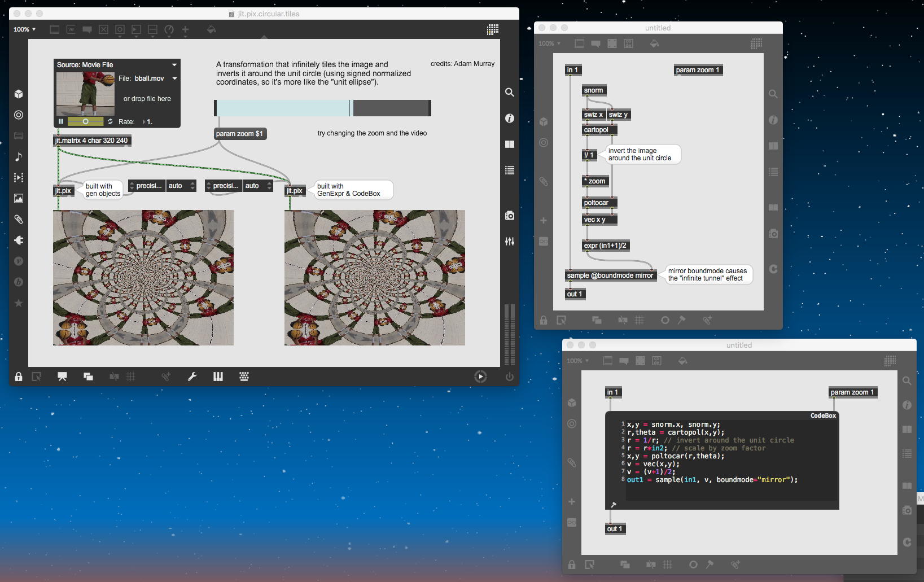Click the Images icon in left sidebar
Screen dimensions: 924x582
pyautogui.click(x=19, y=199)
